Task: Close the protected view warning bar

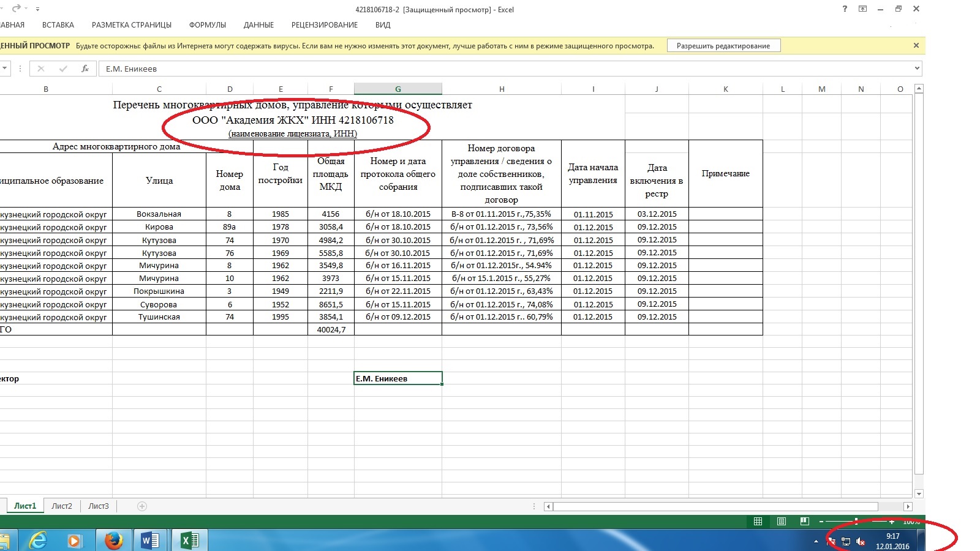Action: click(x=916, y=45)
